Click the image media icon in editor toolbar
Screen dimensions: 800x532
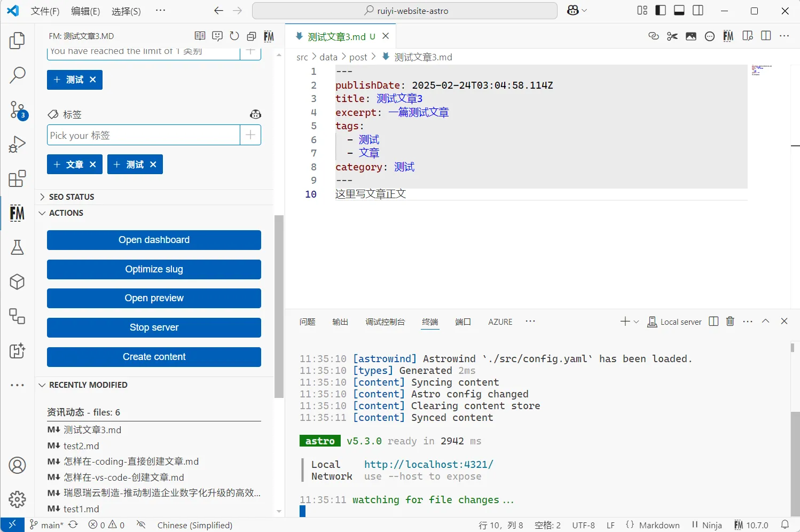pos(691,36)
